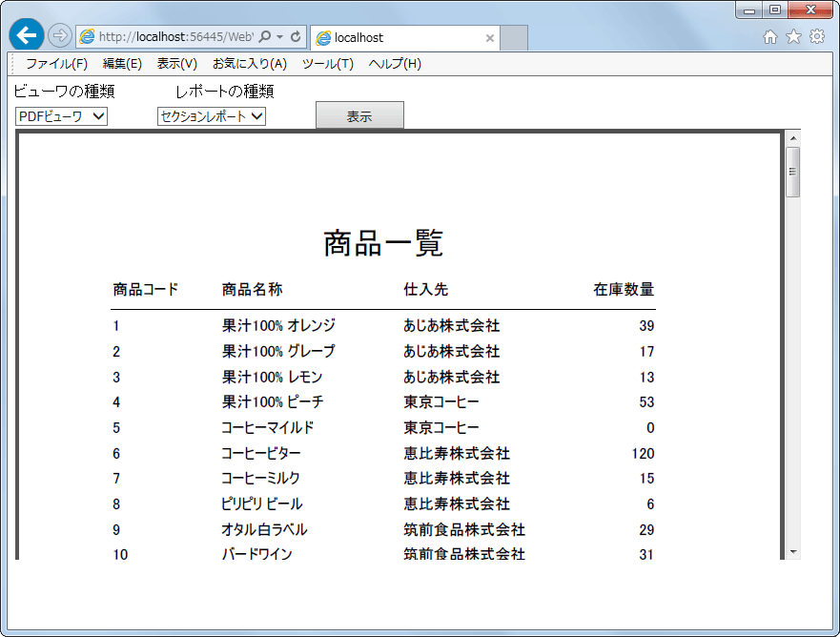Click the 商品コード column header

146,289
